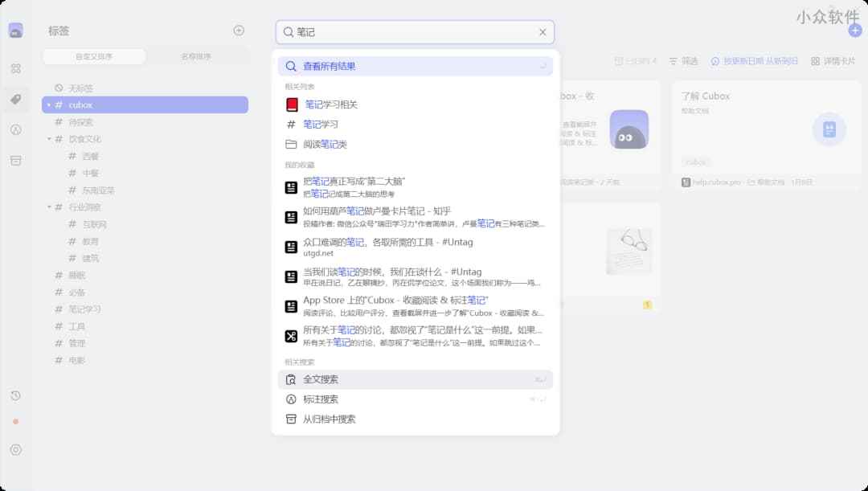Viewport: 868px width, 491px height.
Task: Select the 教育 sub-tag
Action: click(x=145, y=241)
